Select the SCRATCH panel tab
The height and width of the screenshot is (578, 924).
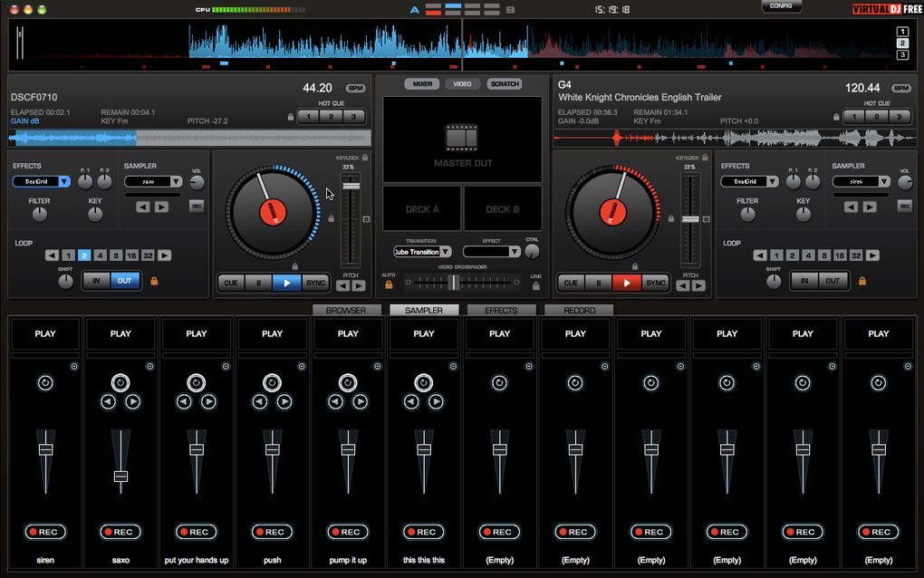pyautogui.click(x=505, y=84)
